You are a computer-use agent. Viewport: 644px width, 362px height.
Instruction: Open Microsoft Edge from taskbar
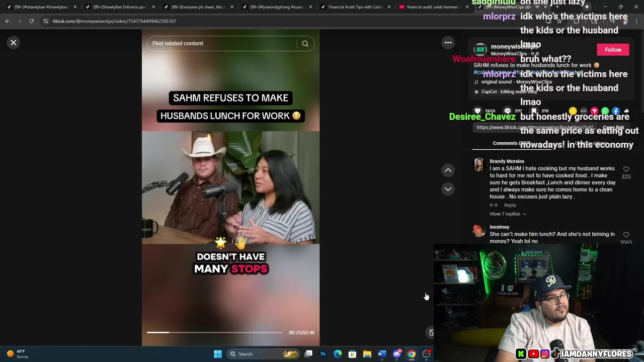click(x=338, y=354)
